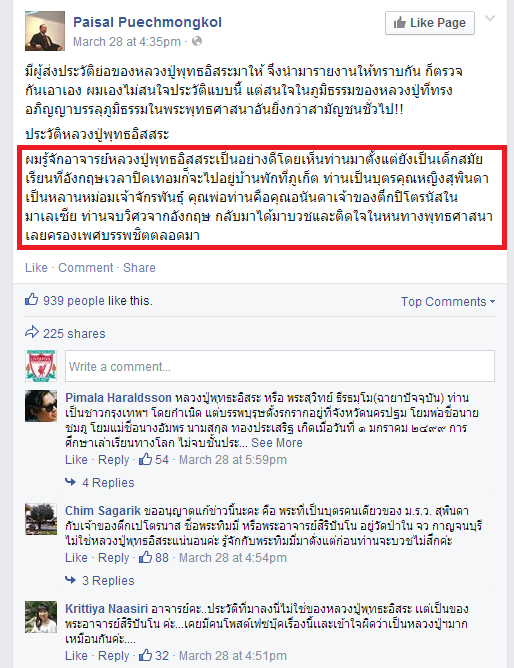Reply to Chim Sagarik's comment
Image resolution: width=514 pixels, height=668 pixels.
114,558
